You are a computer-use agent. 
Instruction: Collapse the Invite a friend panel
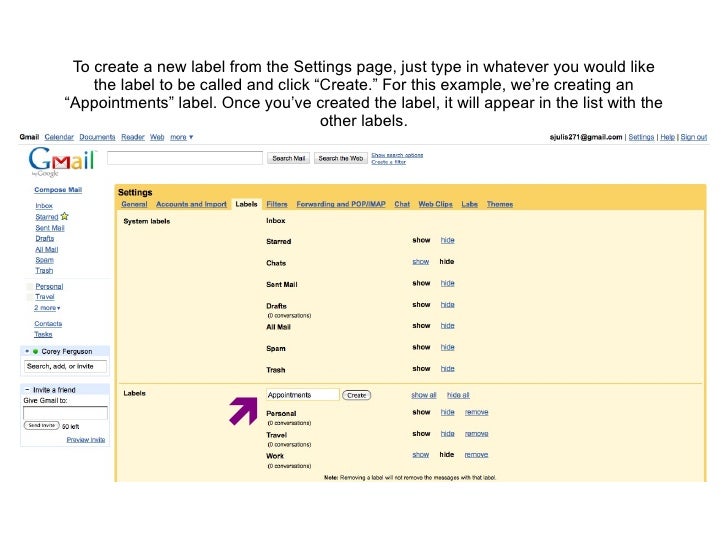point(27,390)
